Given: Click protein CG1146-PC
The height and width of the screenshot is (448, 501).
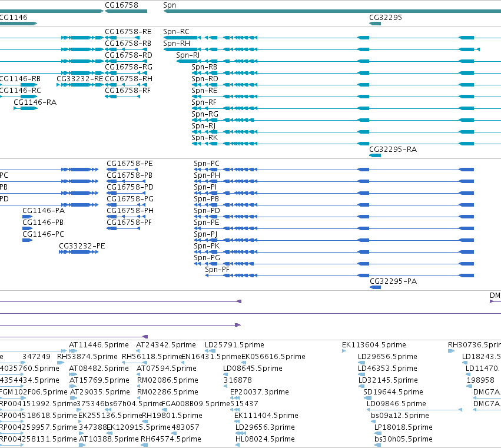Looking at the screenshot, I should point(43,234).
